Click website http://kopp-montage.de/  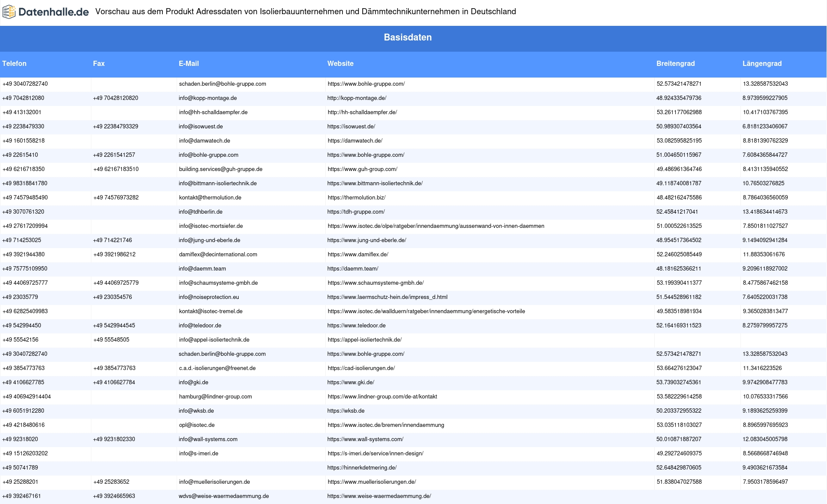point(357,98)
